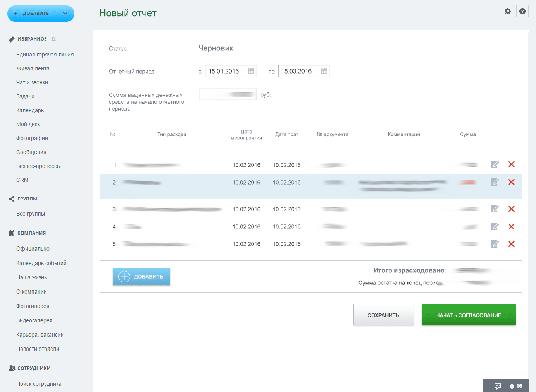Edit expense row 3
The height and width of the screenshot is (392, 536).
(x=495, y=209)
